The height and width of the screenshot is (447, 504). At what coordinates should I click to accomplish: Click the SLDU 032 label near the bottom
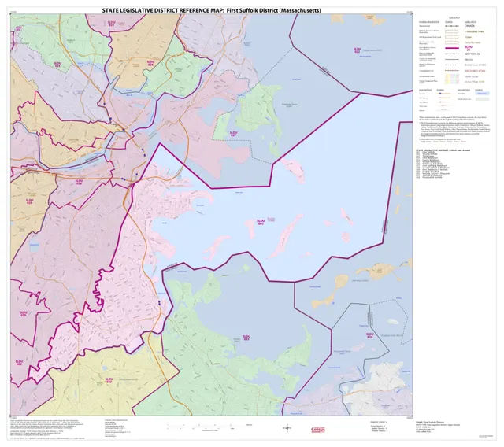pos(109,381)
